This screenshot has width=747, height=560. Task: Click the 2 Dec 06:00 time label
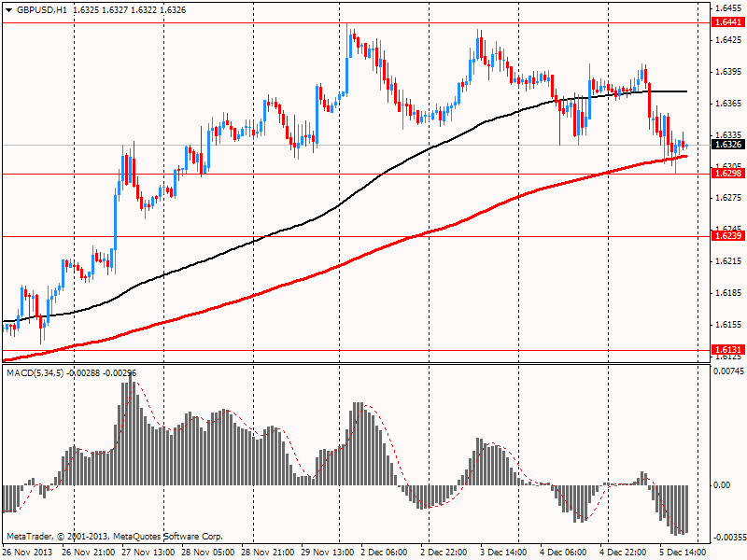384,553
